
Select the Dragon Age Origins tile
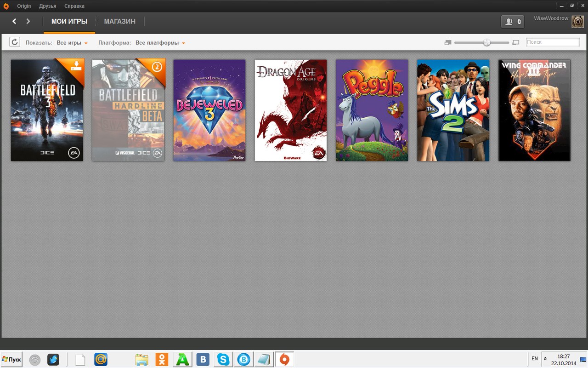tap(291, 110)
